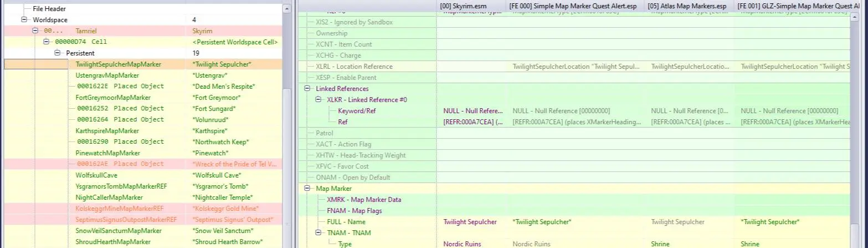The height and width of the screenshot is (248, 868).
Task: Select the UstengravMapMarker row
Action: point(143,75)
